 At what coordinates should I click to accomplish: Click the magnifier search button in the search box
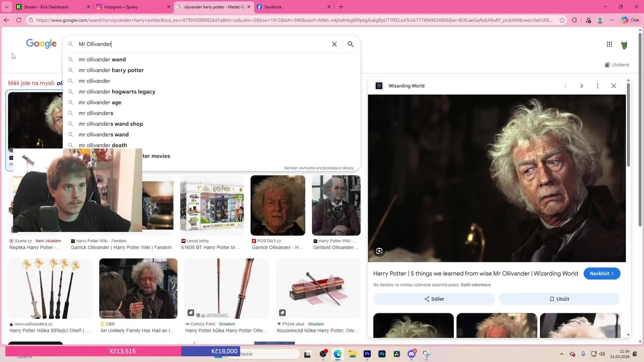click(351, 44)
